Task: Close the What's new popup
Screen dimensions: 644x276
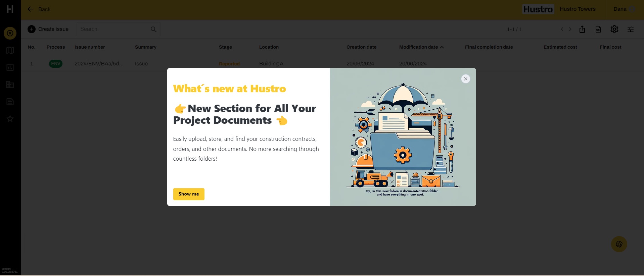Action: click(465, 79)
